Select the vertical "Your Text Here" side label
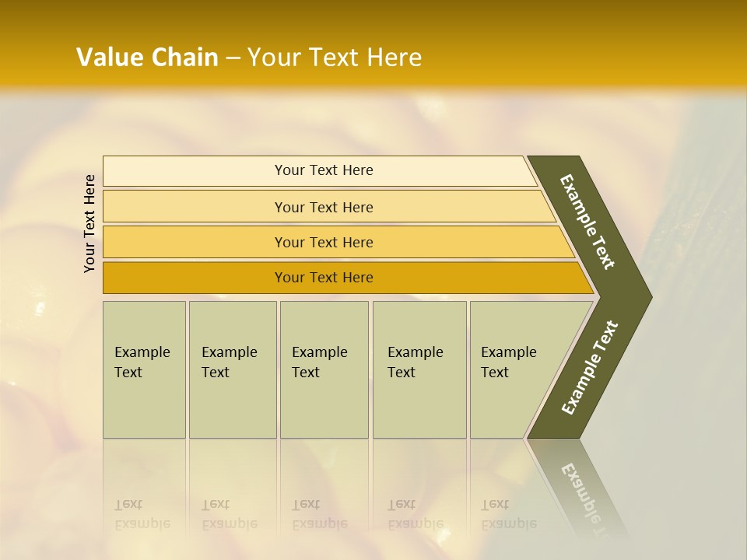747x560 pixels. click(89, 223)
